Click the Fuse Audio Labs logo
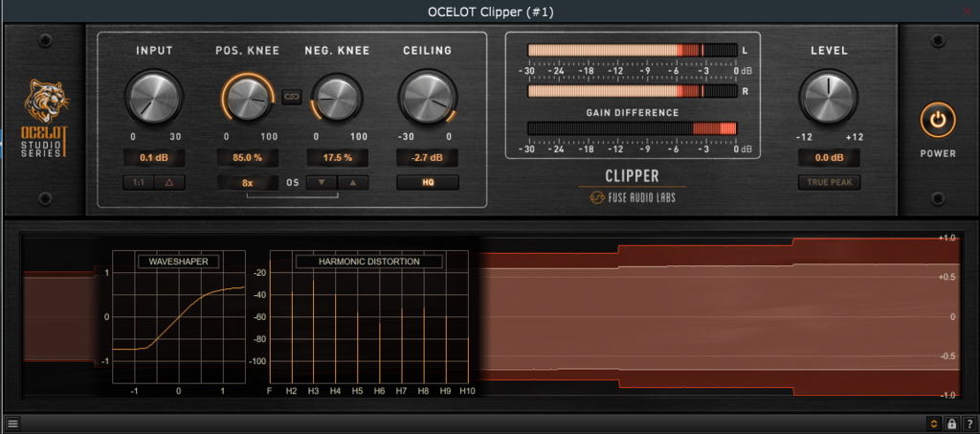The image size is (980, 434). click(x=633, y=197)
